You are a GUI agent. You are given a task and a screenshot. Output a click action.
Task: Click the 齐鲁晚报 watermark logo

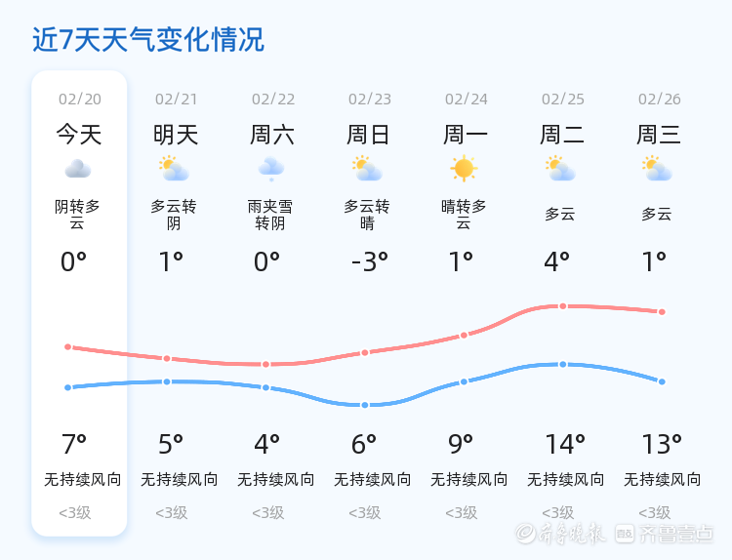tap(560, 534)
